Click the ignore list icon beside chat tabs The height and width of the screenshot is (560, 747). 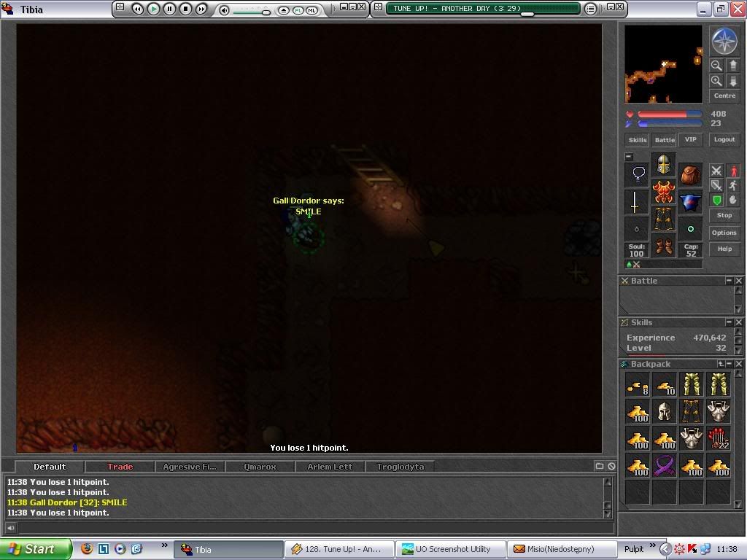pyautogui.click(x=611, y=466)
